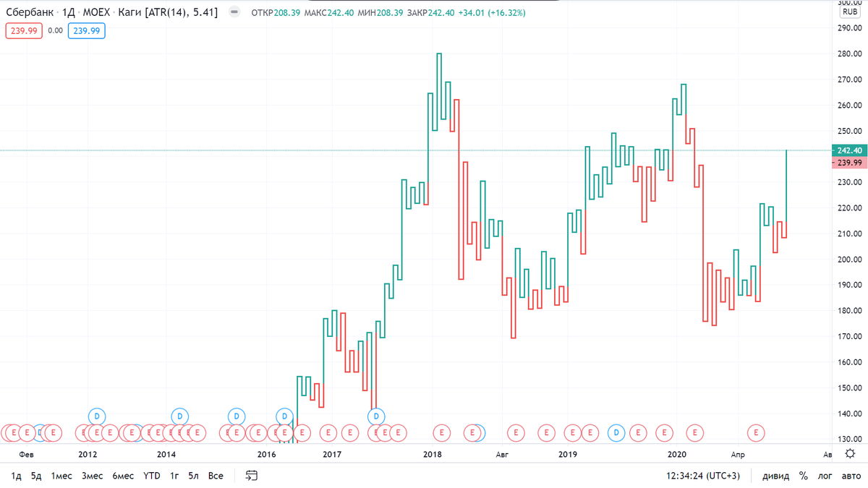868x488 pixels.
Task: Select 5л date range
Action: tap(194, 476)
